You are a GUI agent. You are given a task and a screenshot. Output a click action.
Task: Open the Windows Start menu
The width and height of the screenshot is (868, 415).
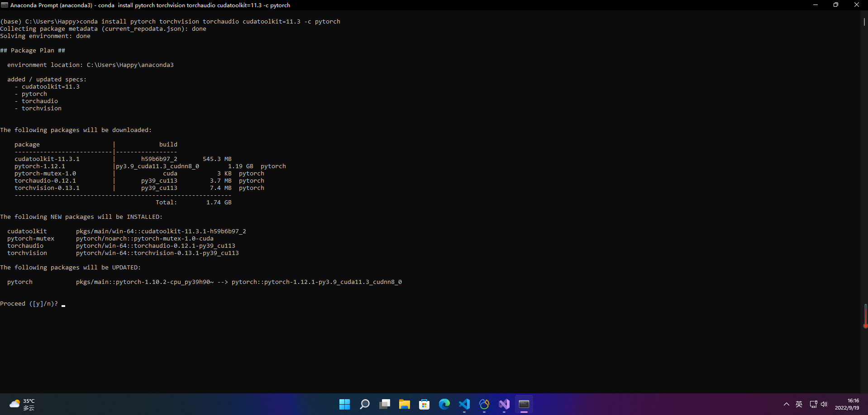tap(344, 404)
